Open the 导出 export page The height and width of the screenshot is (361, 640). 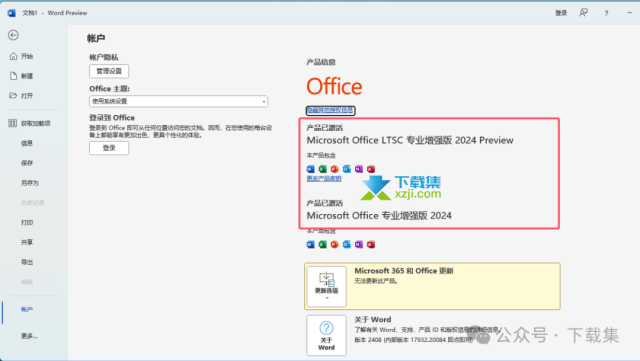coord(27,262)
